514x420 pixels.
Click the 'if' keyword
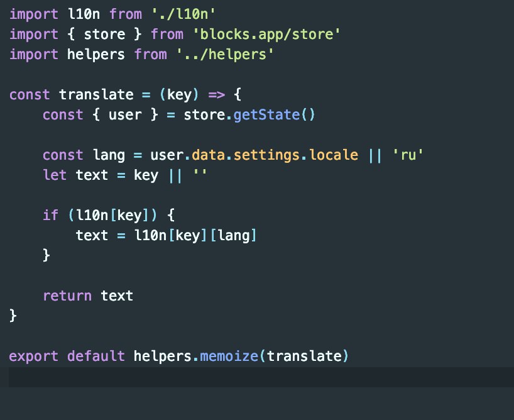(50, 215)
